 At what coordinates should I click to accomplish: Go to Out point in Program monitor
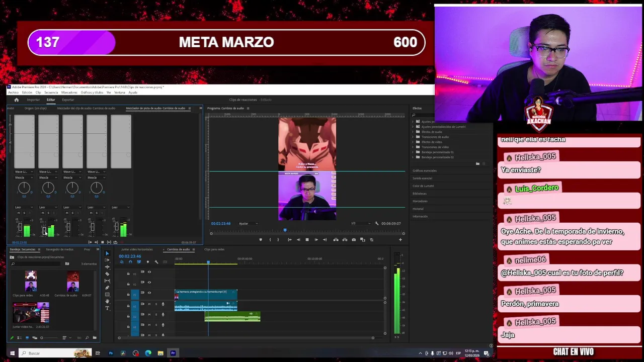[325, 240]
